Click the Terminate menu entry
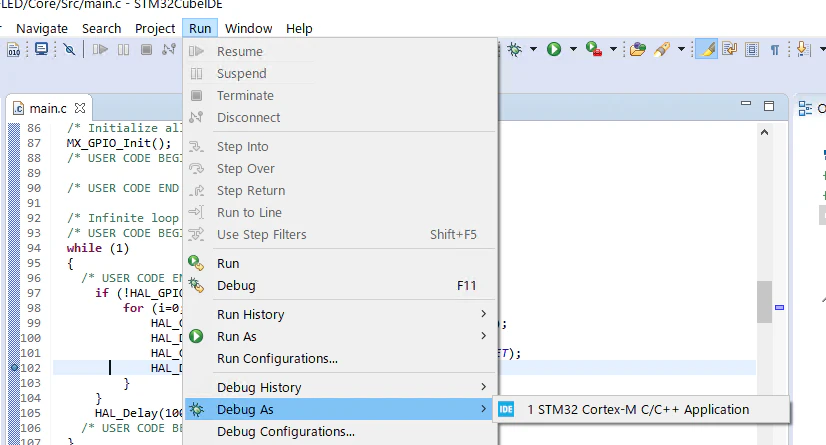This screenshot has width=826, height=445. pos(340,96)
